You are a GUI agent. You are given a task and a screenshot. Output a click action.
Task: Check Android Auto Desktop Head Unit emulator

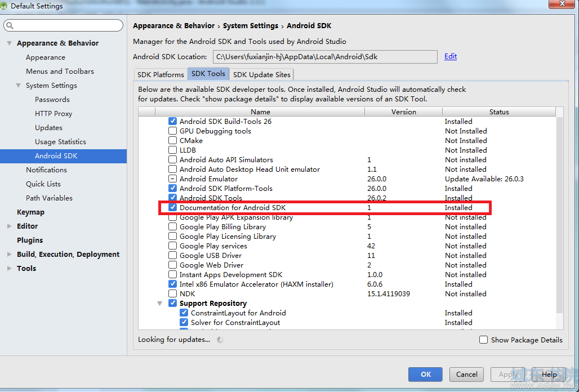(x=172, y=169)
